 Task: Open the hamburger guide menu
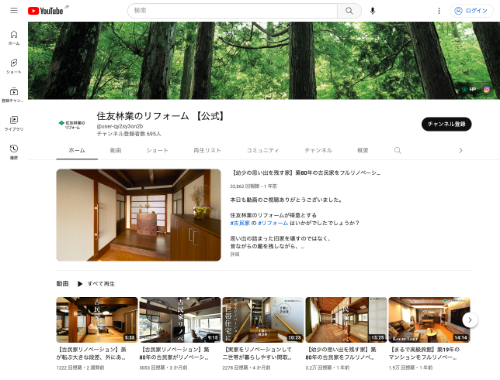14,11
